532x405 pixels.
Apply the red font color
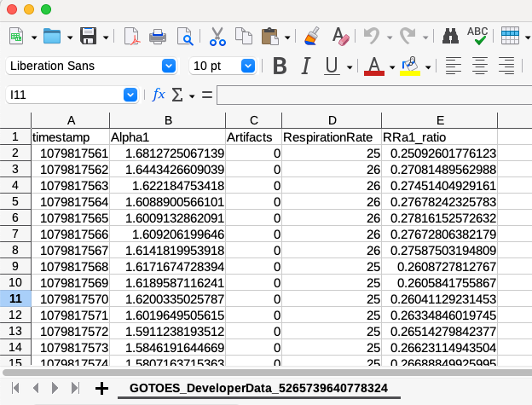374,66
